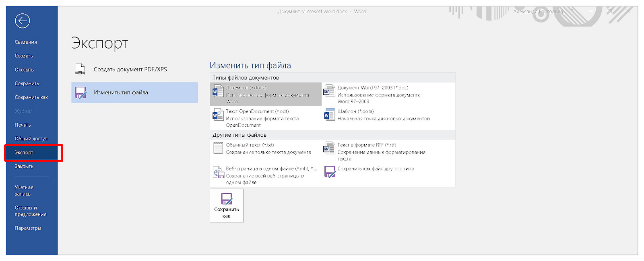Select the Документ (*.docx) Word icon
The width and height of the screenshot is (644, 261).
(x=218, y=91)
